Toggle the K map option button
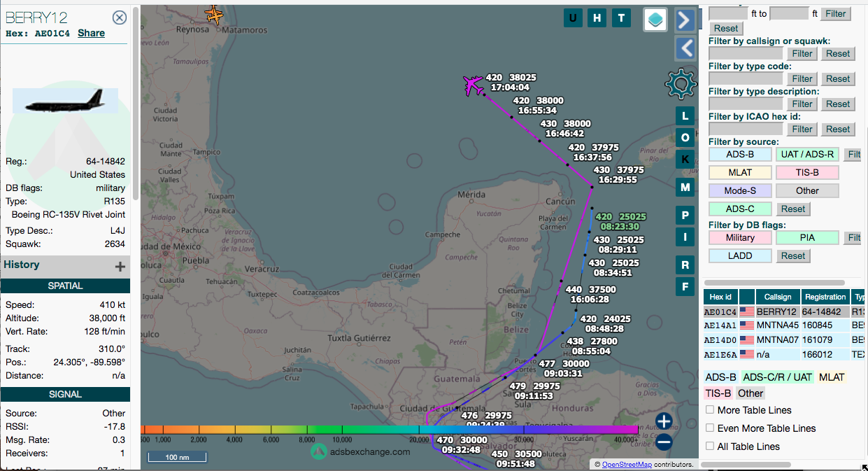The height and width of the screenshot is (471, 868). pyautogui.click(x=685, y=159)
